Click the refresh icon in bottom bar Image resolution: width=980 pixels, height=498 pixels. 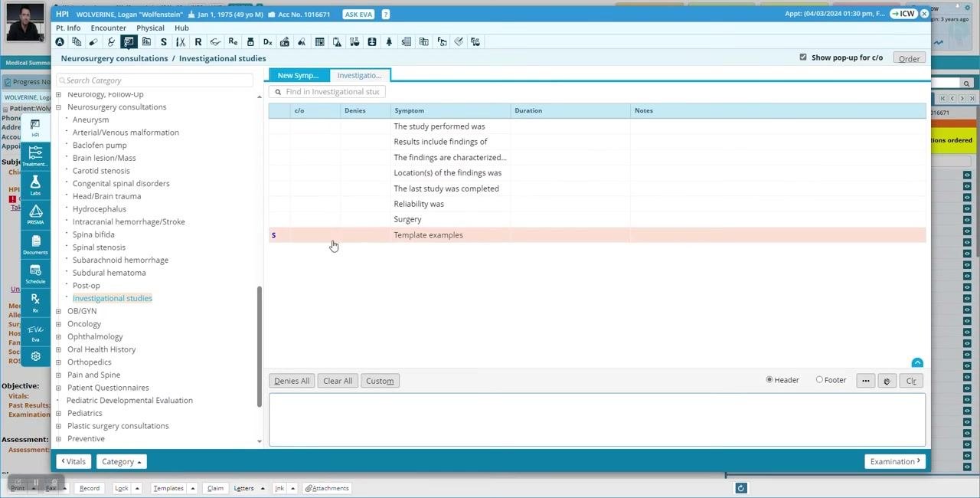(740, 488)
